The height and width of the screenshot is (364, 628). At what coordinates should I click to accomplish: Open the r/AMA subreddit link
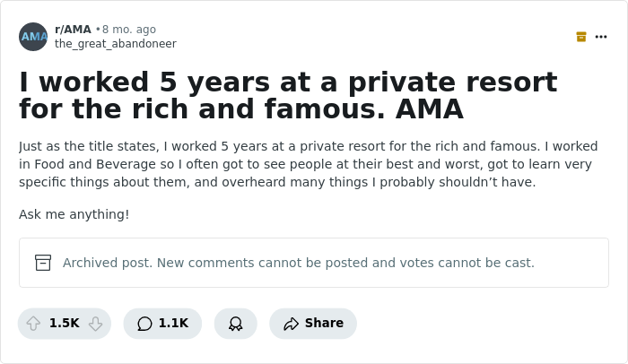click(x=73, y=30)
